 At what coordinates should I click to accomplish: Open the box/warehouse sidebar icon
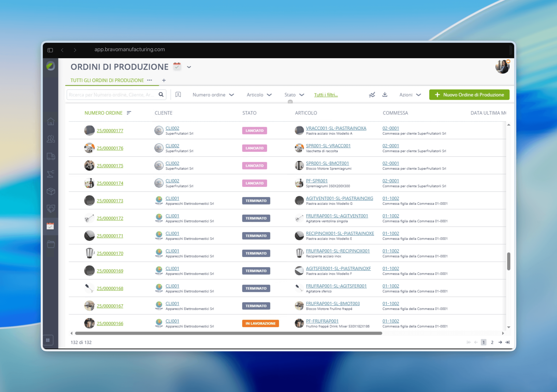[x=51, y=191]
